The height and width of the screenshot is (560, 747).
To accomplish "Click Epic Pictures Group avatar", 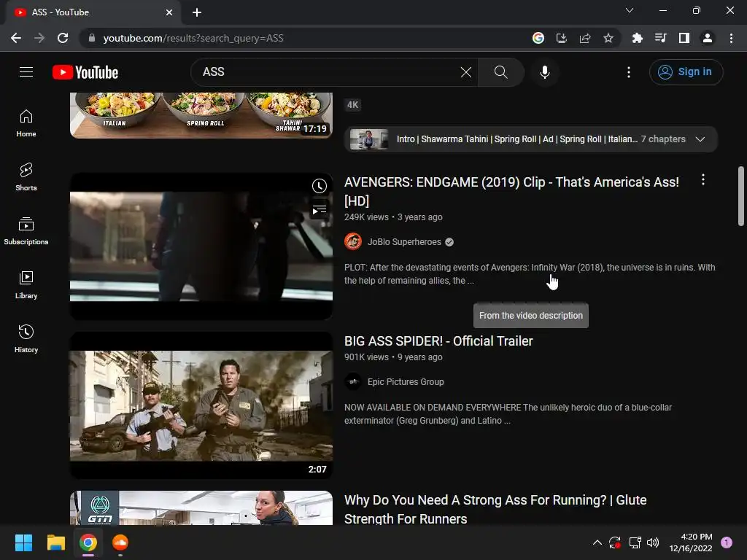I will click(x=353, y=382).
